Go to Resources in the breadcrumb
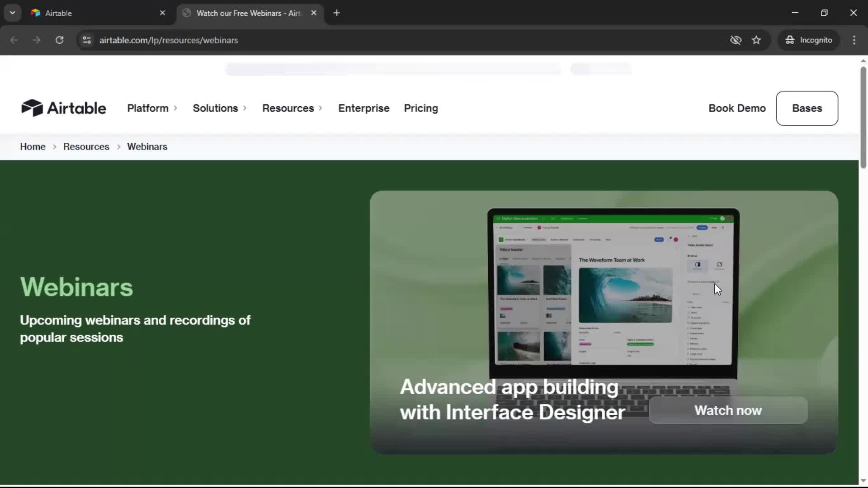Viewport: 868px width, 488px height. click(x=86, y=147)
